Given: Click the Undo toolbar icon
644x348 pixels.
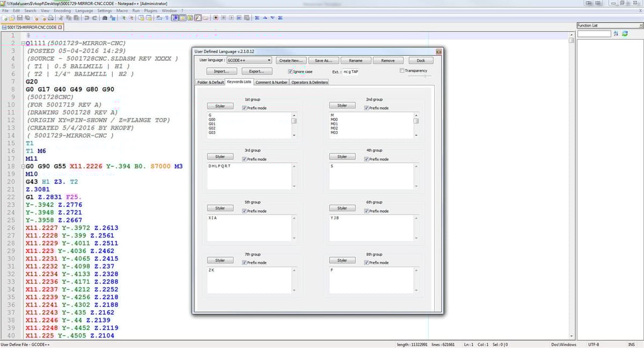Looking at the screenshot, I should pyautogui.click(x=87, y=18).
